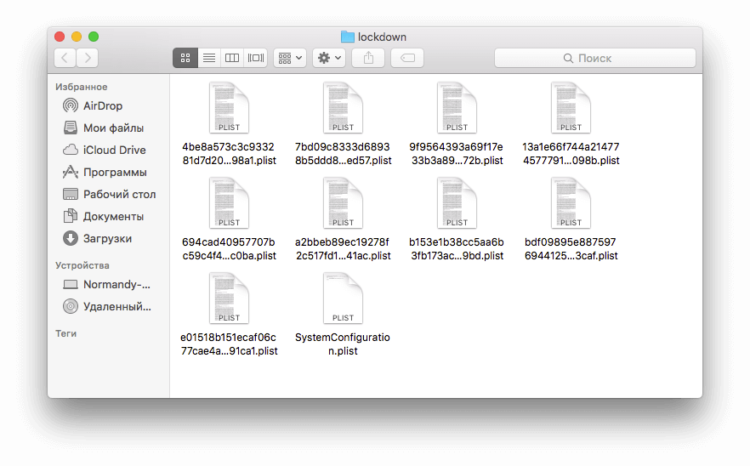The image size is (750, 466).
Task: Open Загрузки in the sidebar
Action: [107, 238]
